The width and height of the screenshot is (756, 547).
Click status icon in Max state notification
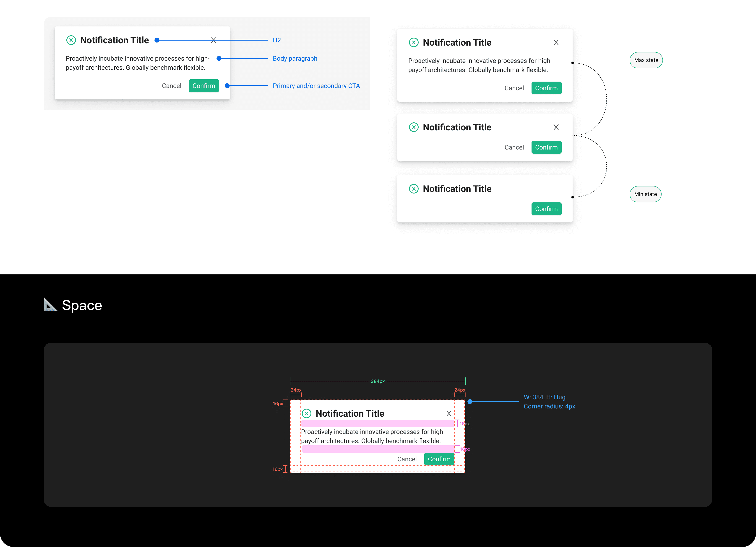coord(414,43)
